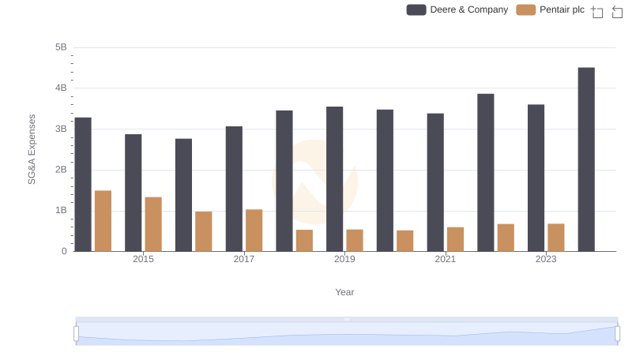Viewport: 632px width, 364px height.
Task: Click the Year axis title
Action: 344,292
